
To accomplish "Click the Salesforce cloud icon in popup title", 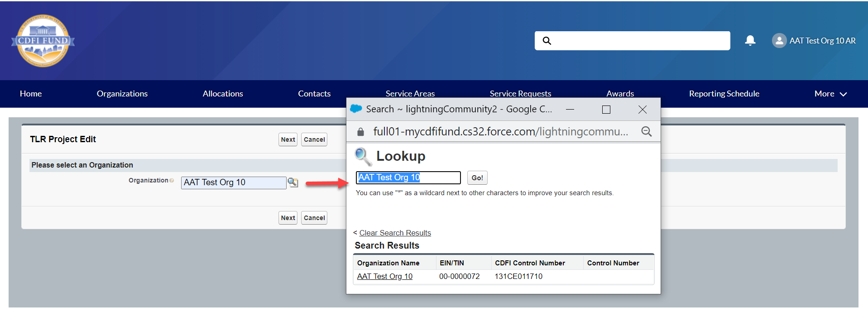I will (356, 109).
